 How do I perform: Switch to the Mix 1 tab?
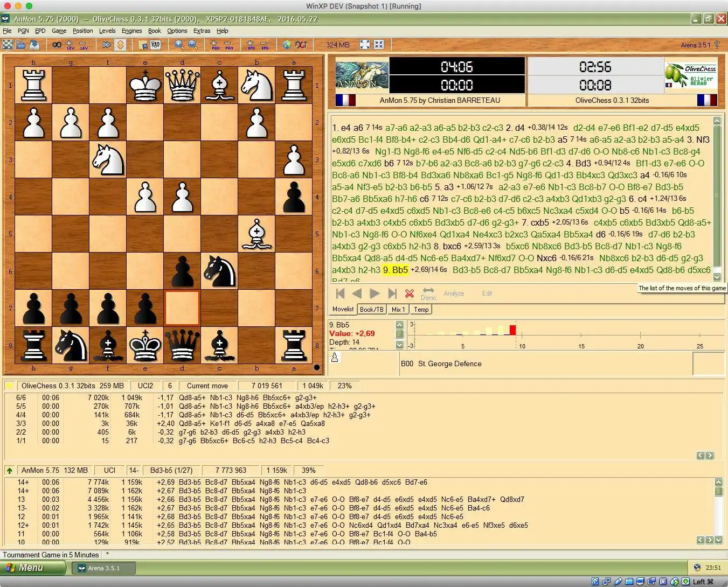[398, 310]
